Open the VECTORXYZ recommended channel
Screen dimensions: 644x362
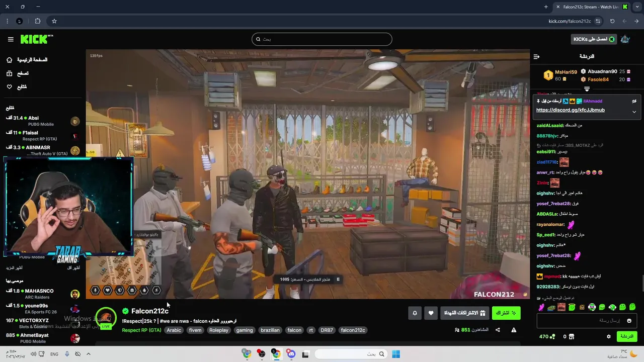[43, 323]
